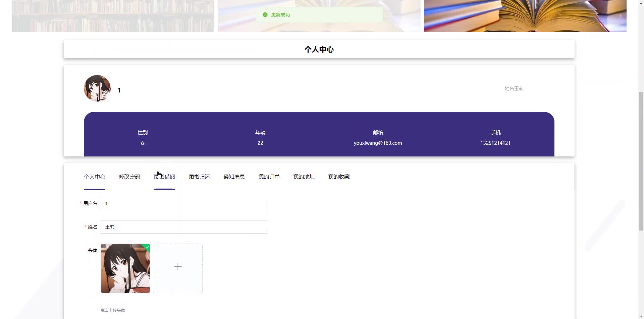The image size is (644, 319).
Task: Open the 我的地址 tab
Action: tap(304, 177)
